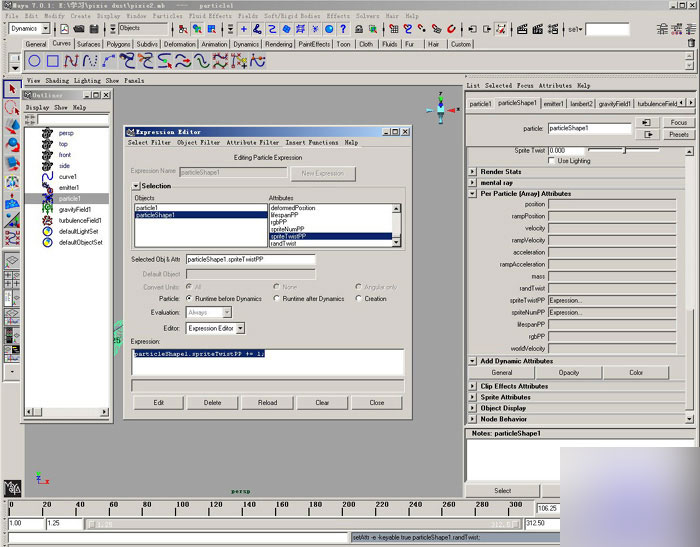
Task: Adjust the Sprite Twist slider
Action: click(624, 150)
